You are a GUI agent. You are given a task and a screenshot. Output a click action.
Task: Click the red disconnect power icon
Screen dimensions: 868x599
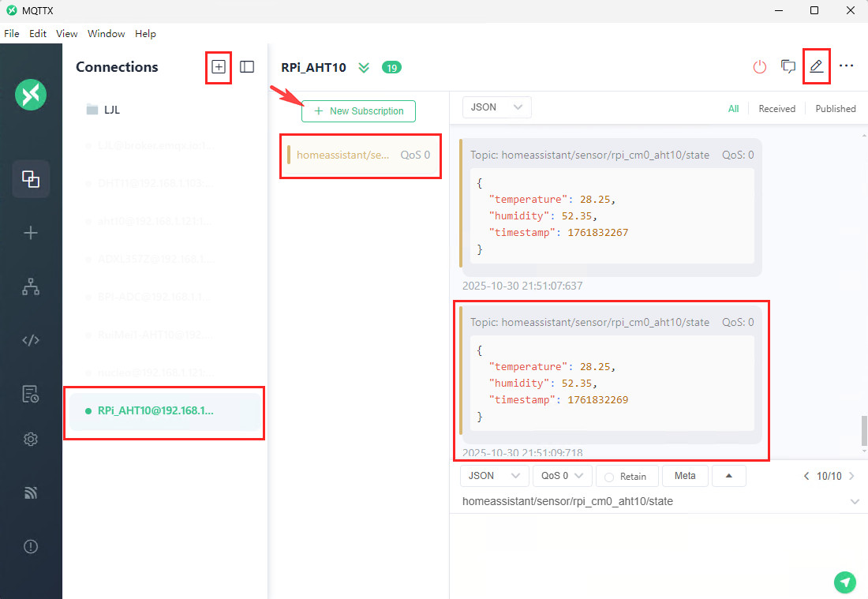(x=759, y=67)
